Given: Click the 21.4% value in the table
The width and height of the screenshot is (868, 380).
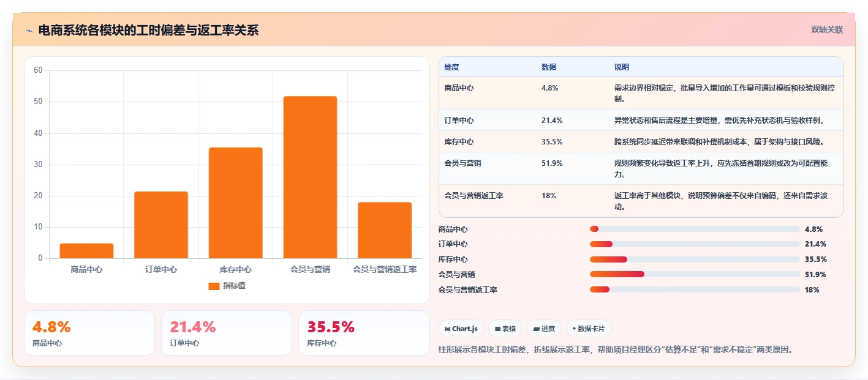Looking at the screenshot, I should 552,120.
